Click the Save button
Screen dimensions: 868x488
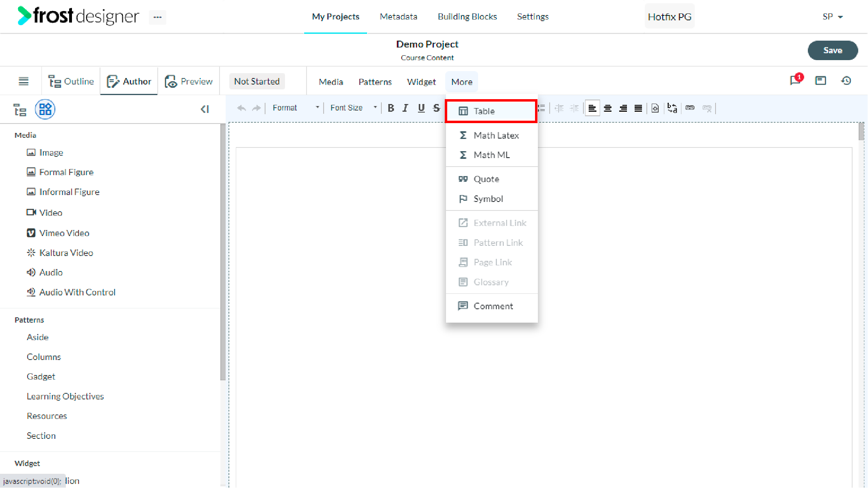833,50
